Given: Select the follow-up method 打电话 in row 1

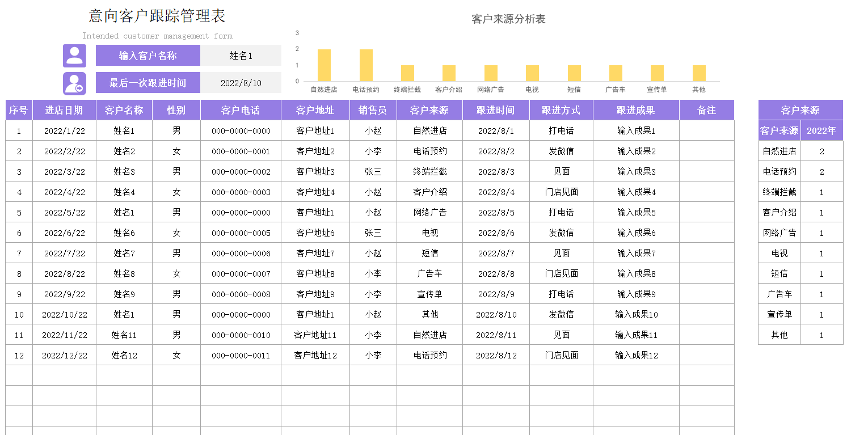Looking at the screenshot, I should 561,130.
